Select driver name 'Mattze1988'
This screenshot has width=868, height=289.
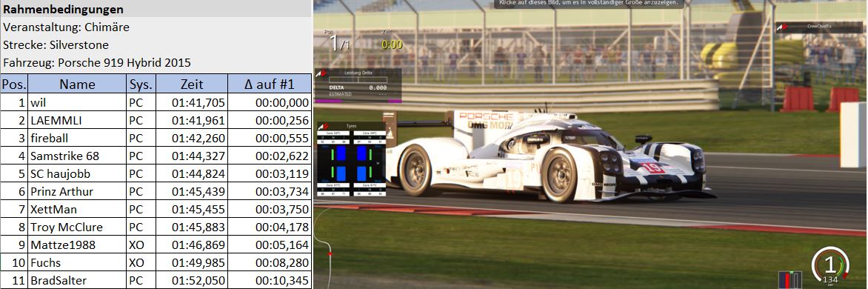63,244
